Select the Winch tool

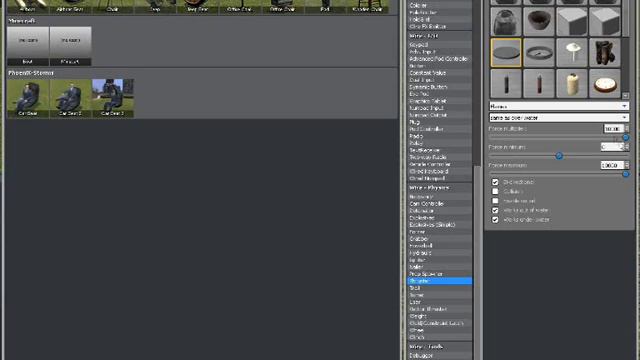440,337
